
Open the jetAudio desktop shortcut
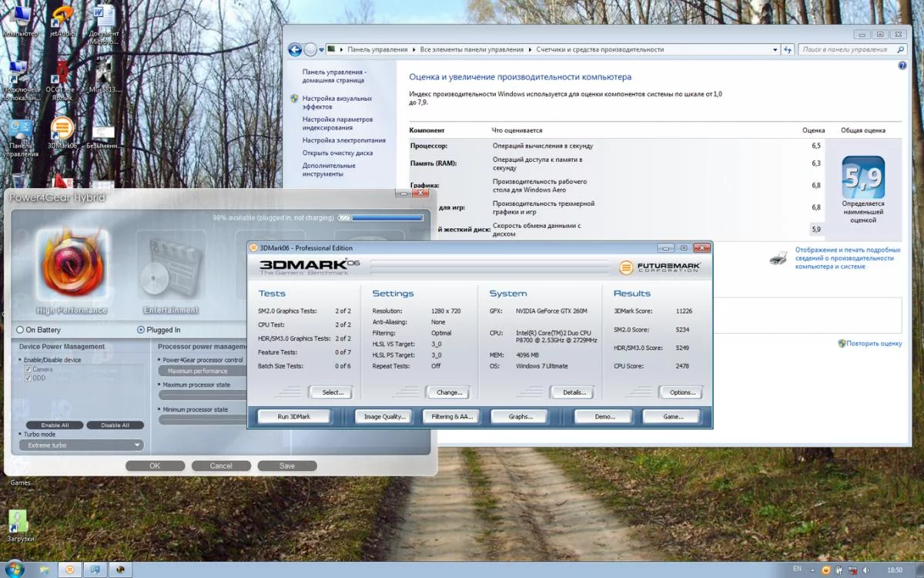point(62,21)
